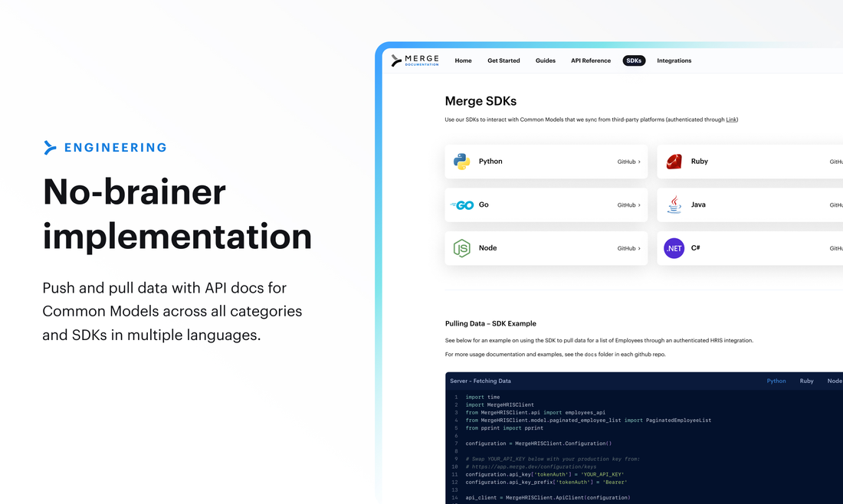Switch to the Ruby tab in the code example

[x=806, y=381]
